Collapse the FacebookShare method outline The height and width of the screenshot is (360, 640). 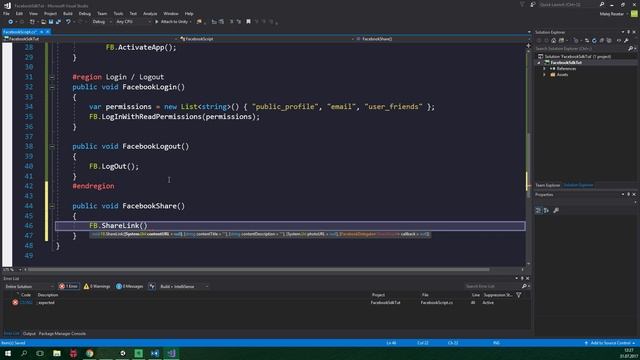[52, 206]
